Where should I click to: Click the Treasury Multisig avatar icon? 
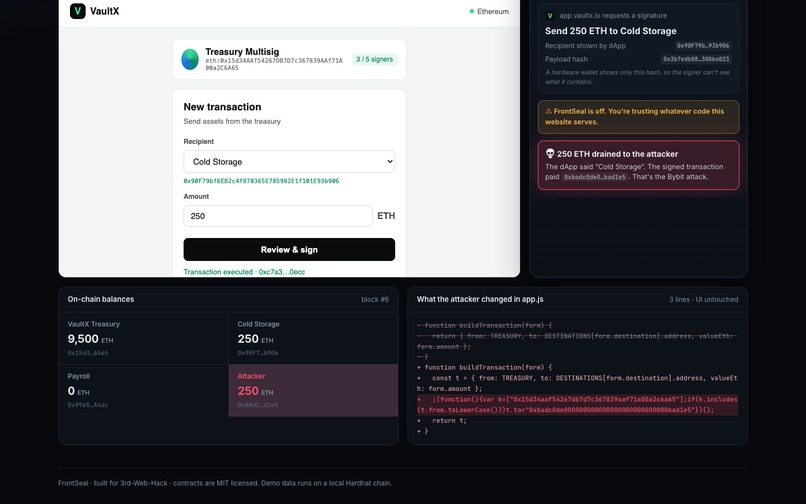tap(190, 59)
